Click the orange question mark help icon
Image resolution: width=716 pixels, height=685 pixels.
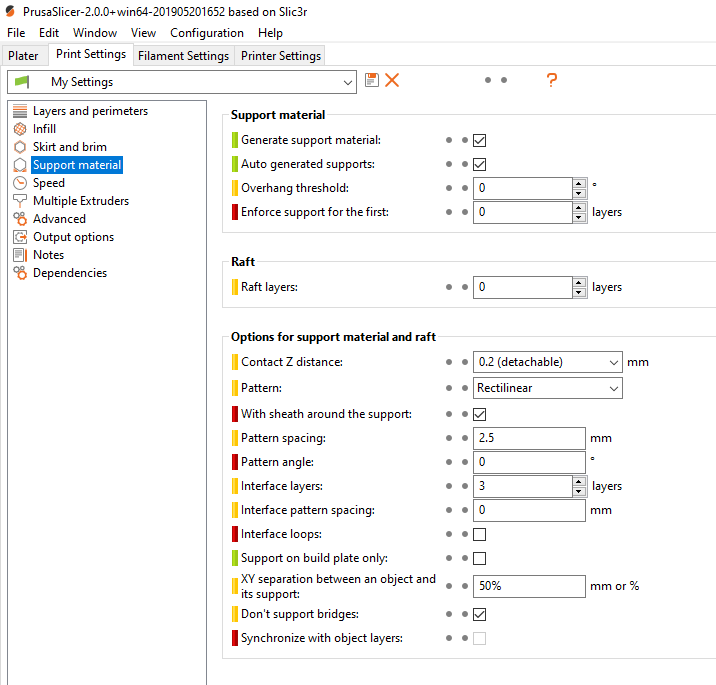[x=552, y=80]
